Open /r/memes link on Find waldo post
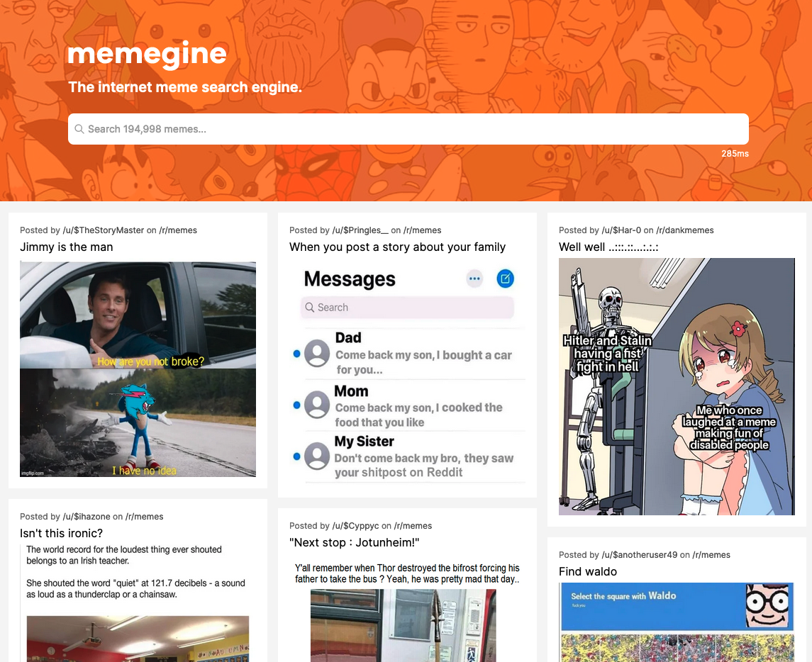 (x=711, y=555)
